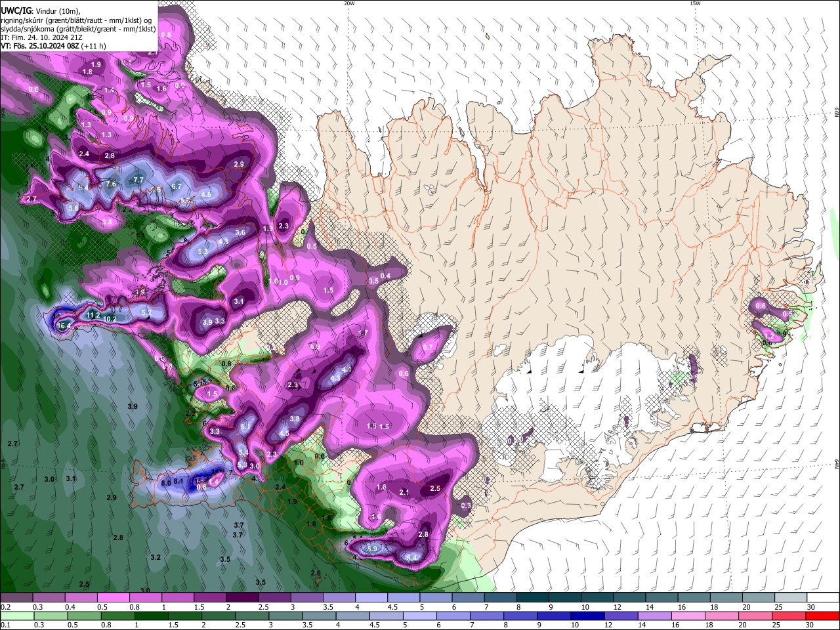Click the '15W' longitude label
The width and height of the screenshot is (840, 630).
[x=695, y=3]
